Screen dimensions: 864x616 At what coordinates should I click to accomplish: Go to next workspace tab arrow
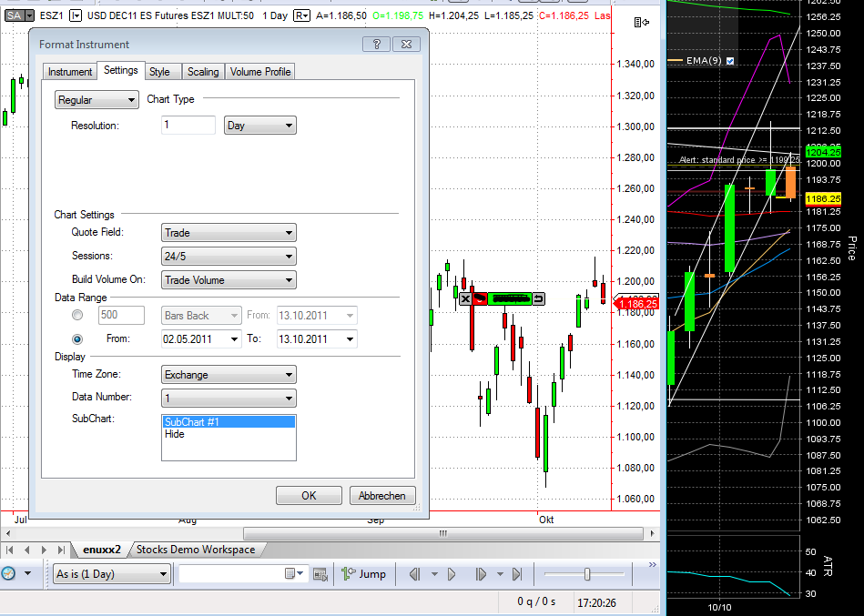coord(44,550)
